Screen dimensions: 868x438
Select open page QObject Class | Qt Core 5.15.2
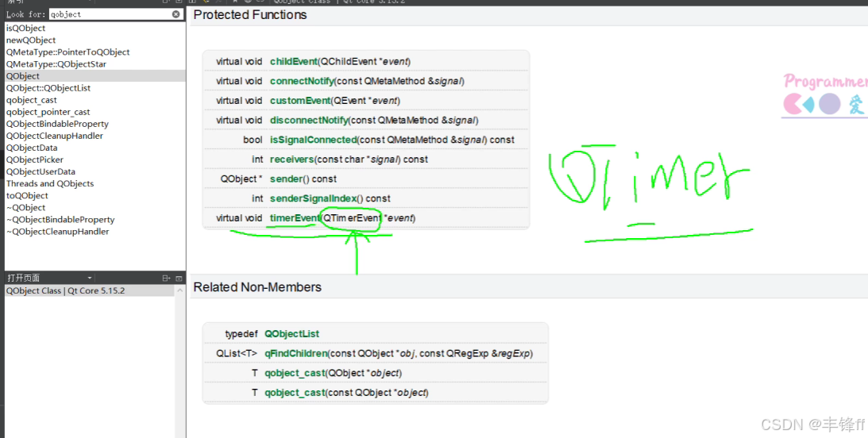90,291
